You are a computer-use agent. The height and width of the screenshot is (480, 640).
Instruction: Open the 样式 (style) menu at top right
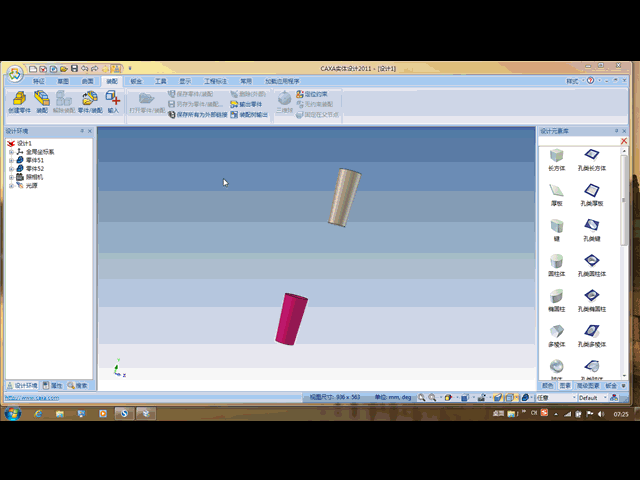[x=574, y=81]
